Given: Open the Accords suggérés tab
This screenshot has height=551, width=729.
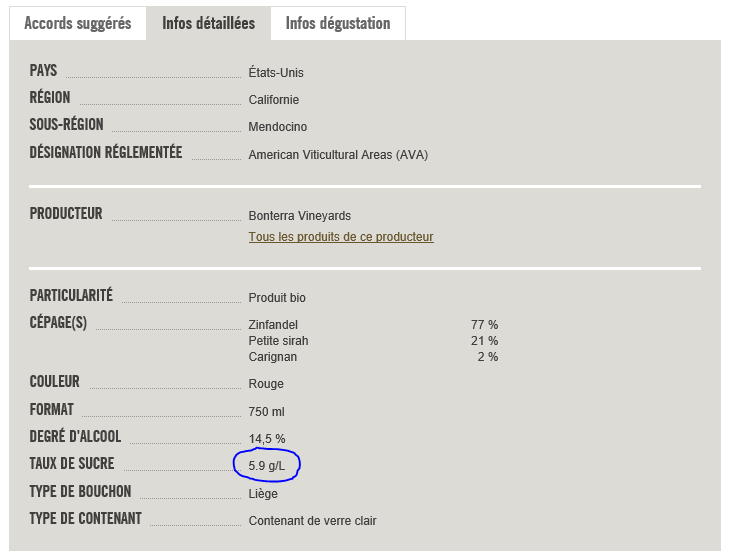Looking at the screenshot, I should tap(77, 23).
